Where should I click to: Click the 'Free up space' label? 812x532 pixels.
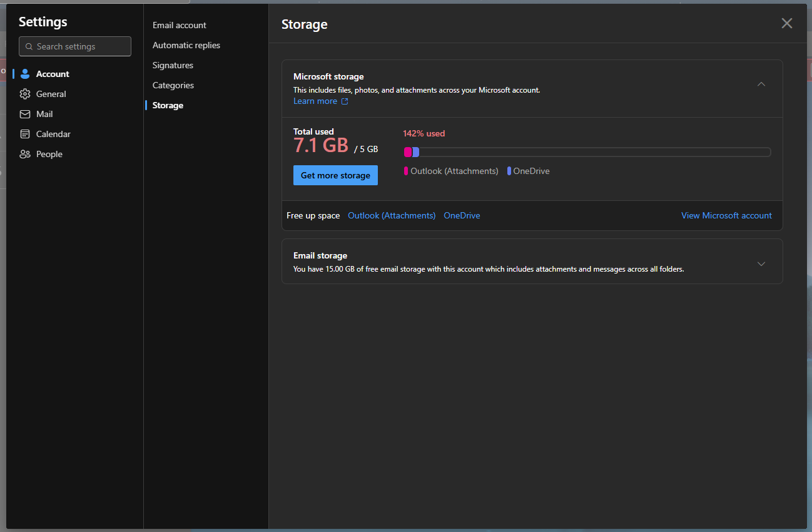pos(313,215)
